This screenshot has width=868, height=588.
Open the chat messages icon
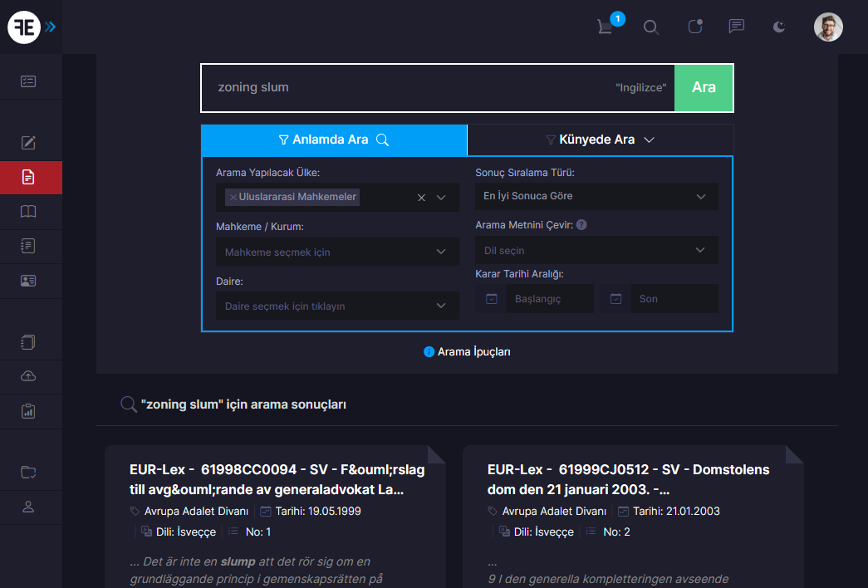click(736, 27)
